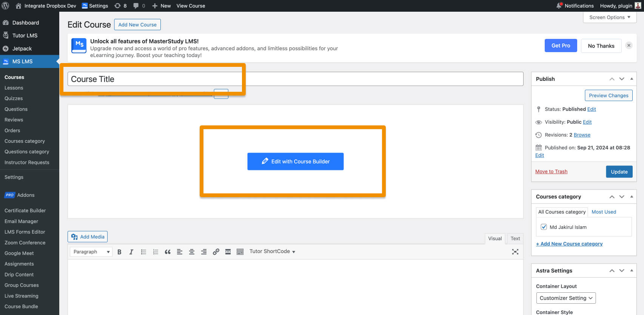Open Lessons submenu item

14,88
